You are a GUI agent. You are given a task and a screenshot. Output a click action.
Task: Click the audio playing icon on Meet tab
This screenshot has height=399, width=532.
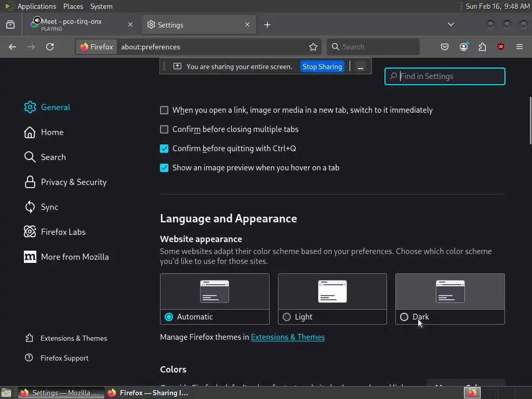[37, 20]
